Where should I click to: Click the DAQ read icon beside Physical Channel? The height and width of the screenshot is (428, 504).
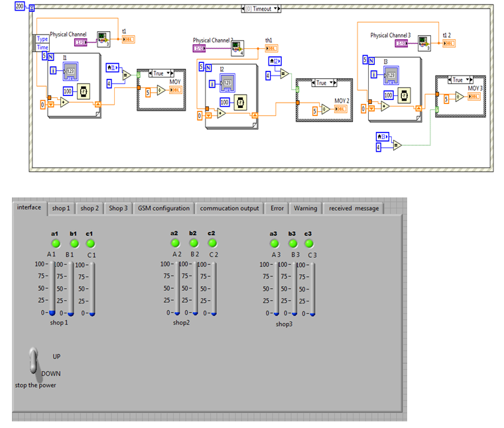(103, 39)
